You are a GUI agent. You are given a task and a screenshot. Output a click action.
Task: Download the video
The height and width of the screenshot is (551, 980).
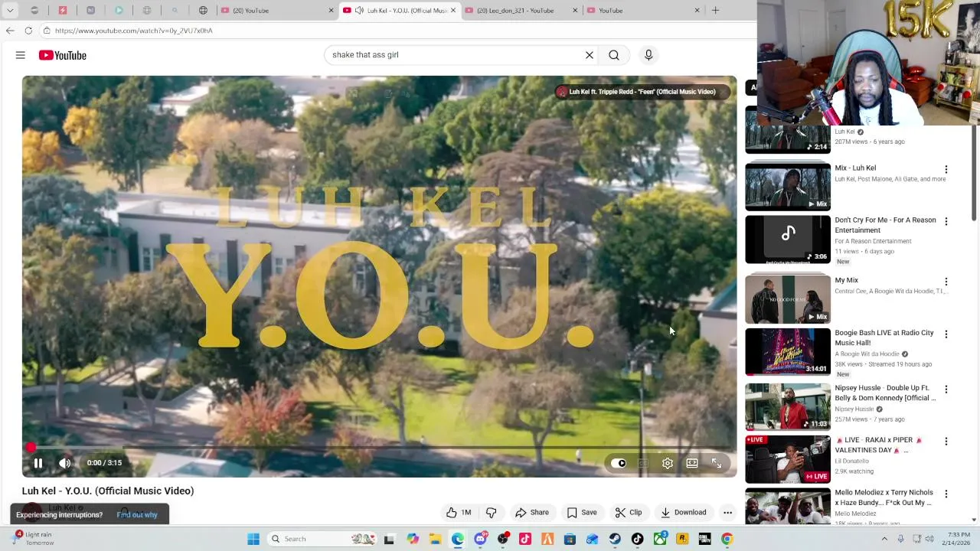pyautogui.click(x=683, y=513)
